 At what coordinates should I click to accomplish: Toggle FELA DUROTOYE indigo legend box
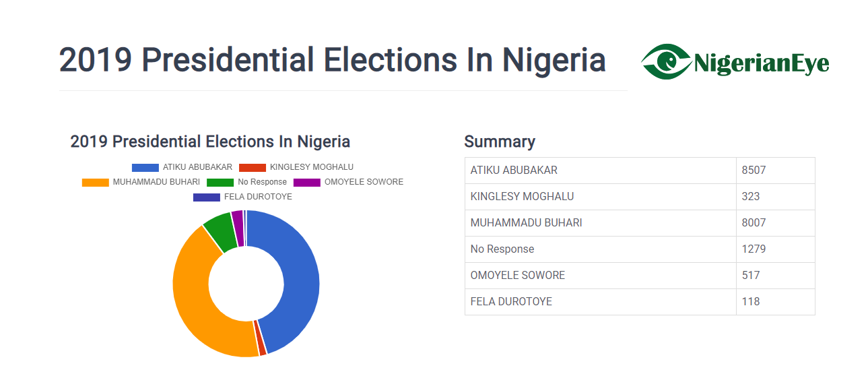pos(206,197)
